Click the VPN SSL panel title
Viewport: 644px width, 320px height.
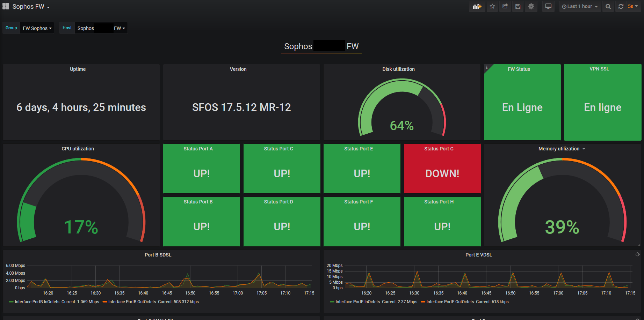pyautogui.click(x=599, y=69)
